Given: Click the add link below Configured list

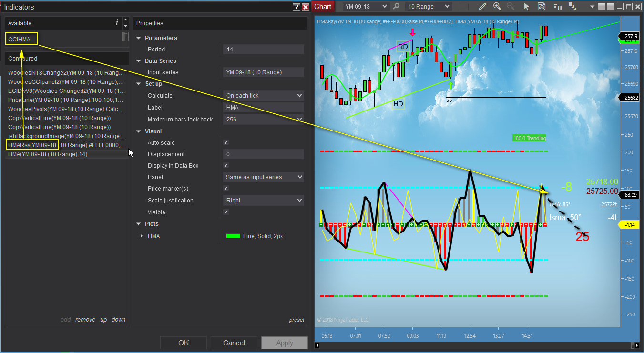Looking at the screenshot, I should 66,320.
